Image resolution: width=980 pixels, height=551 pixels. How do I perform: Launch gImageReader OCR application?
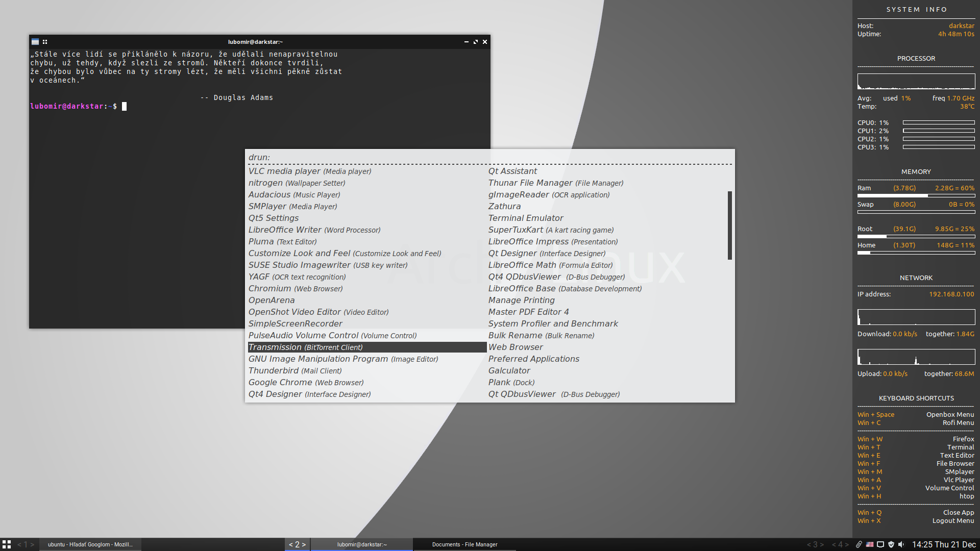607,195
